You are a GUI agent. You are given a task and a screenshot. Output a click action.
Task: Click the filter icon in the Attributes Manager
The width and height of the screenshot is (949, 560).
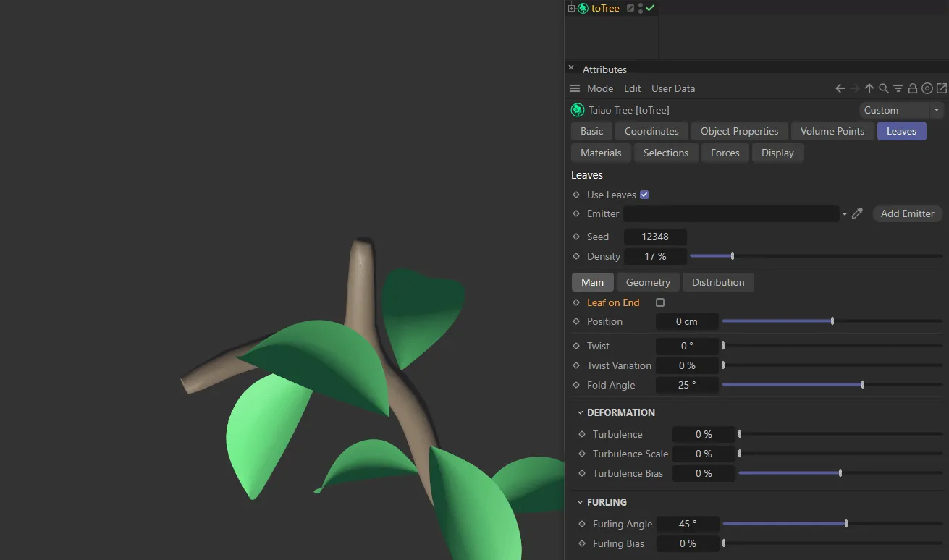pos(898,88)
